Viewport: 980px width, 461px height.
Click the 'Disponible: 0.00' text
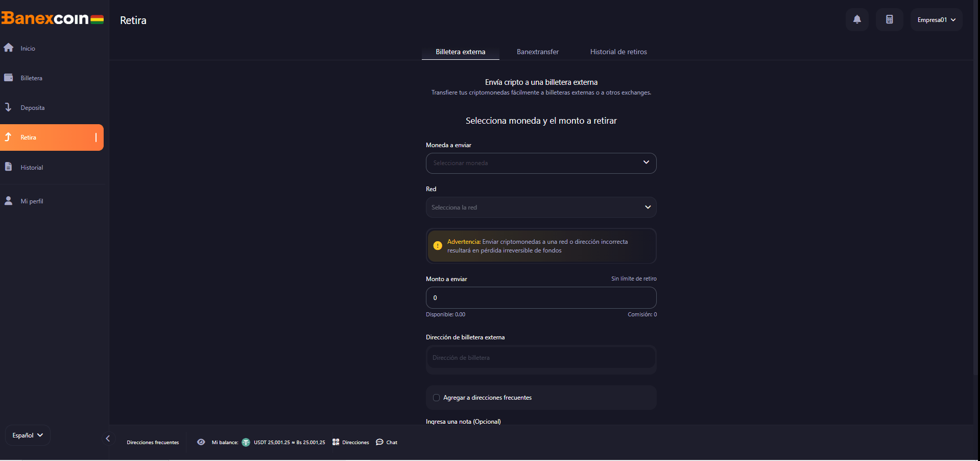coord(445,314)
